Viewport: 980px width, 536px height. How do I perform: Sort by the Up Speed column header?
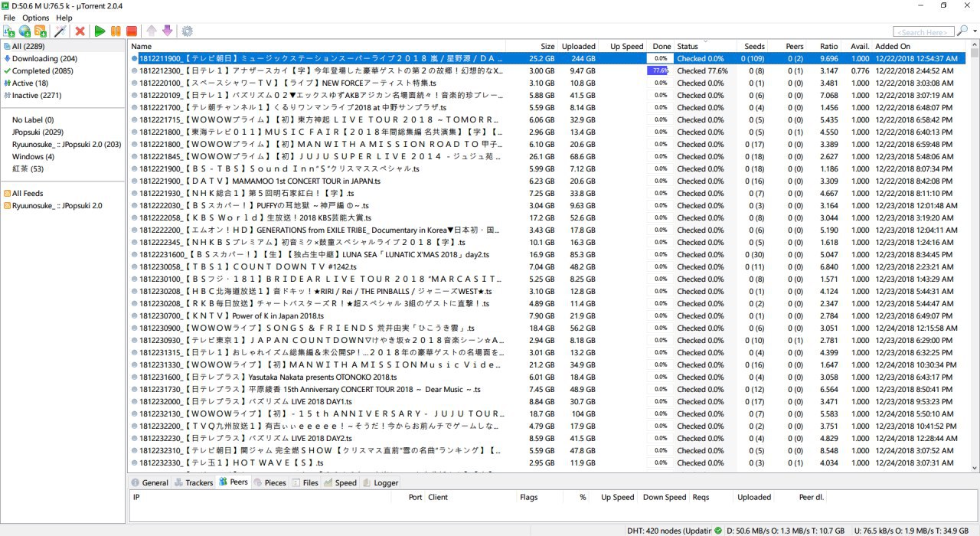(622, 47)
